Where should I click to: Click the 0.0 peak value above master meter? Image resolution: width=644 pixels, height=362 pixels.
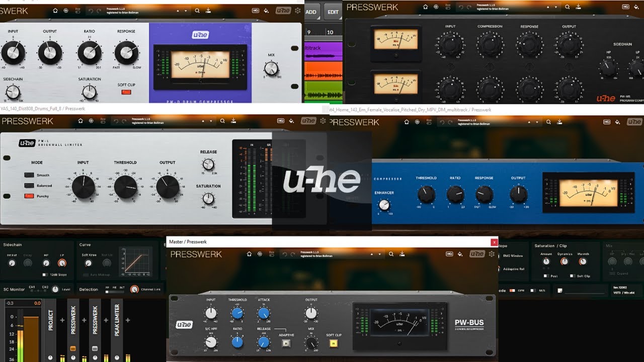tap(37, 303)
